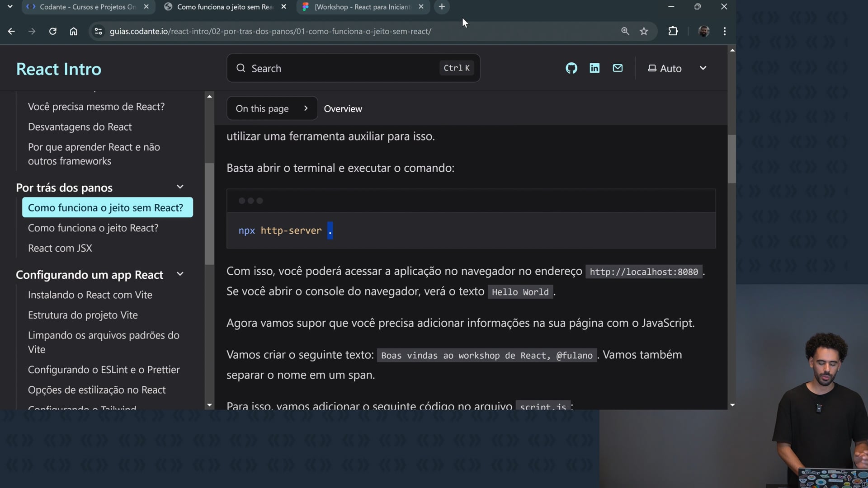Bookmark this page with the star
Screen dimensions: 868x488
[644, 31]
